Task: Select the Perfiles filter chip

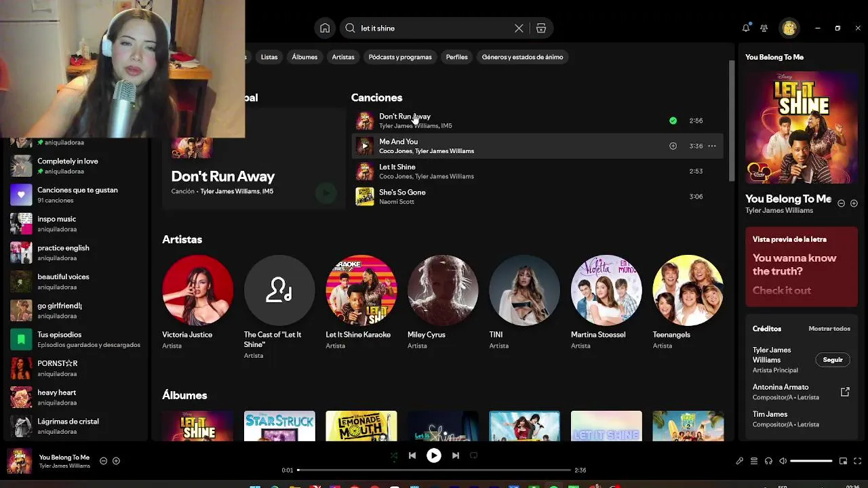Action: (x=456, y=57)
